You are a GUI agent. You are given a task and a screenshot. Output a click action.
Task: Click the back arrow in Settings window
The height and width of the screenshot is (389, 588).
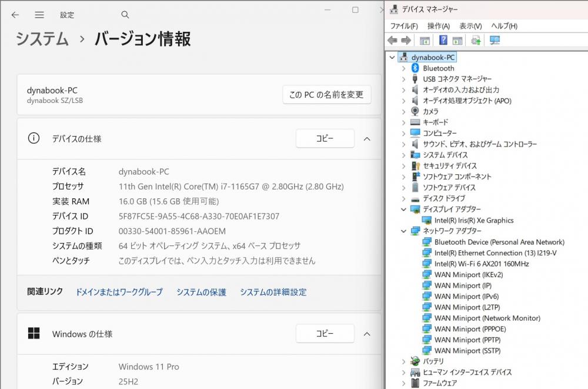coord(15,15)
